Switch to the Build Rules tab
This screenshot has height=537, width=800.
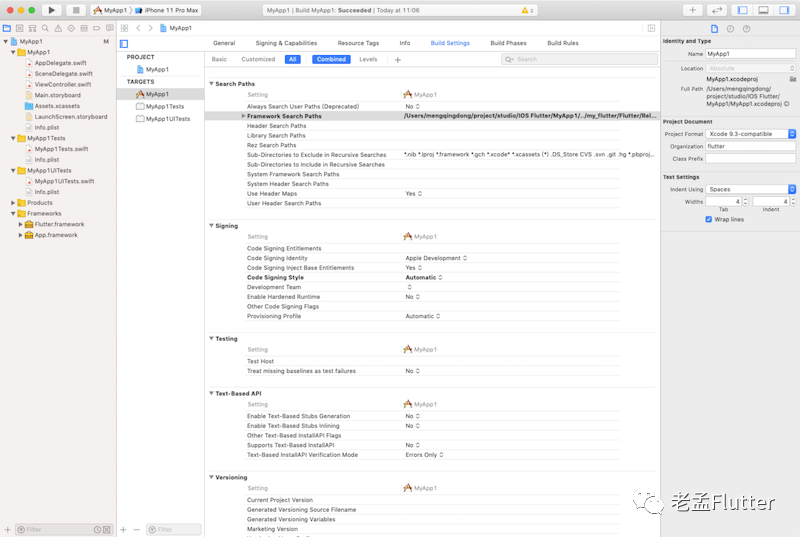point(563,43)
